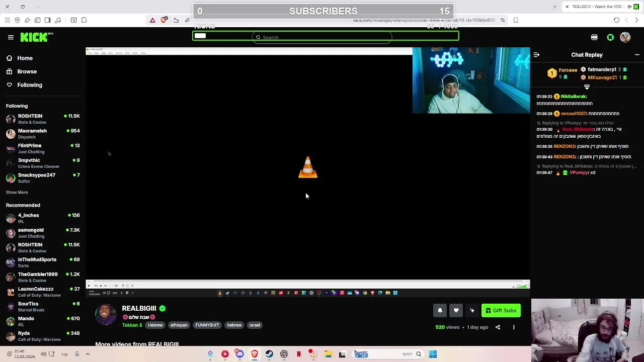The height and width of the screenshot is (362, 644).
Task: Open Steam from taskbar
Action: click(x=269, y=354)
